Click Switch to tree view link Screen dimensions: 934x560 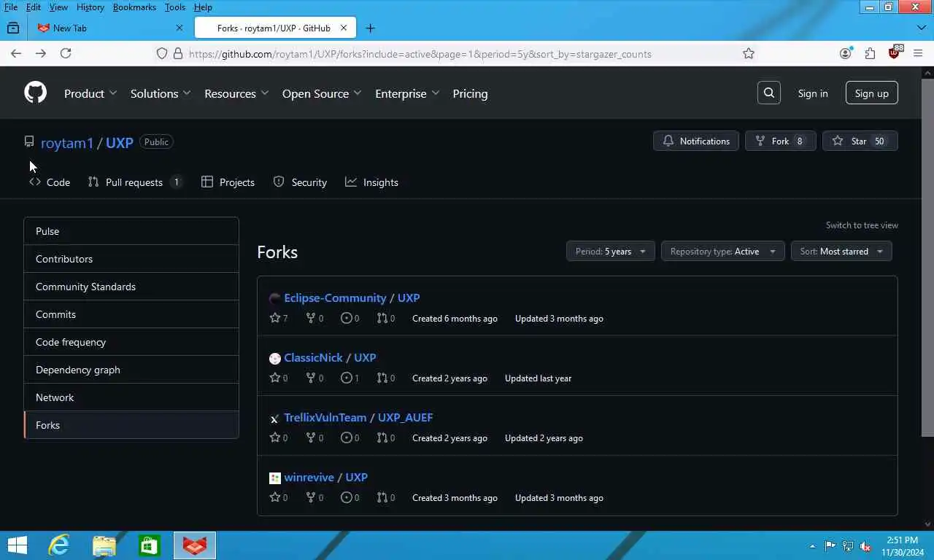click(x=862, y=225)
